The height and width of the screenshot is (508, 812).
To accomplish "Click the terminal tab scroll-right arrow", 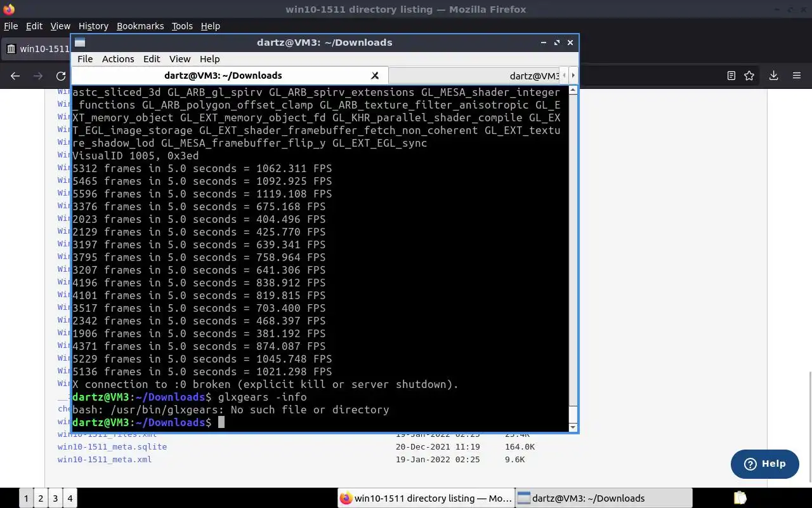I will [x=573, y=76].
